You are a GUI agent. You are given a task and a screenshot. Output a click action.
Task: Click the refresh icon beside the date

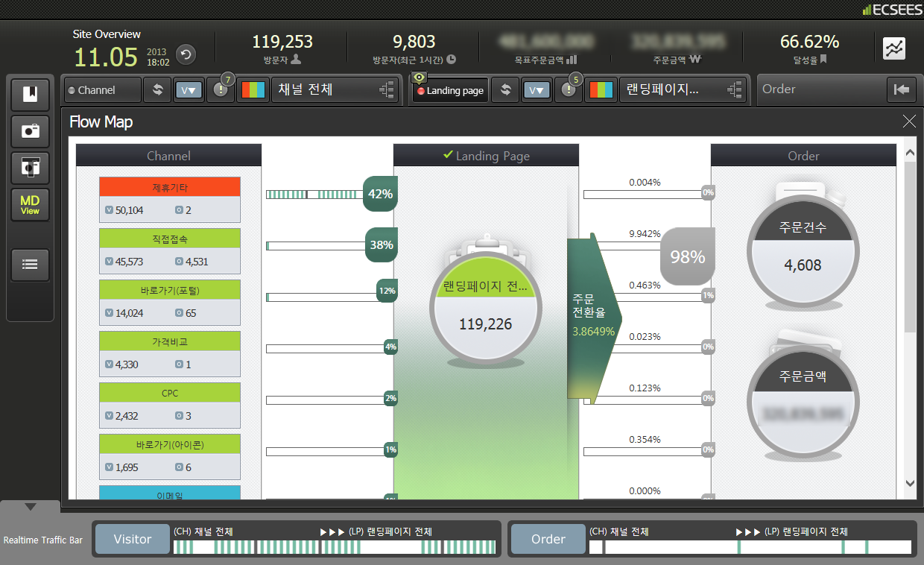(186, 54)
